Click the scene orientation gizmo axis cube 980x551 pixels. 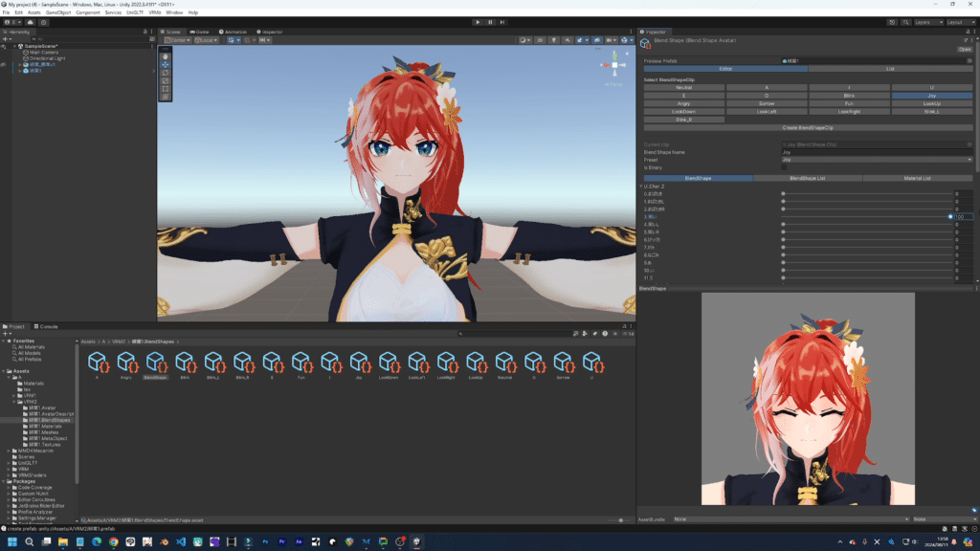[x=614, y=64]
